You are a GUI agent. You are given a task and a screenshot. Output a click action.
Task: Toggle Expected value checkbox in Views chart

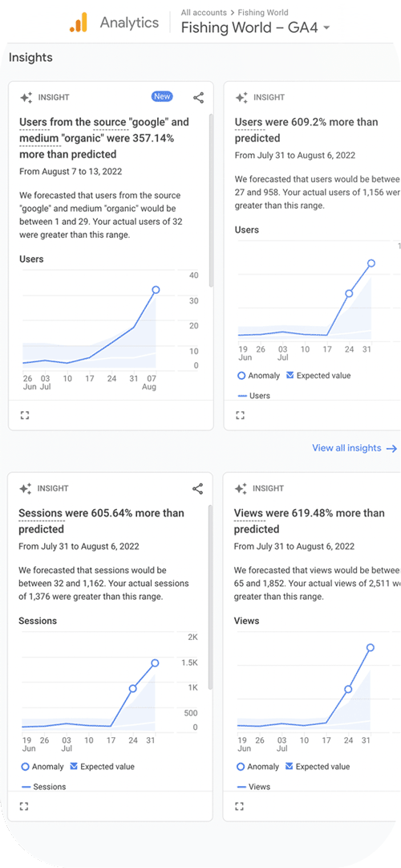290,767
